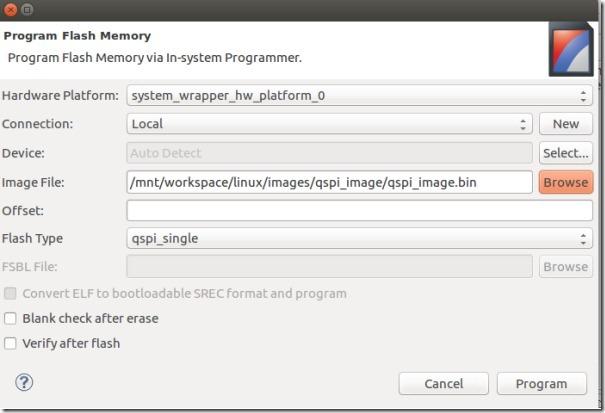
Task: Close the Program Flash Memory window
Action: 10,10
